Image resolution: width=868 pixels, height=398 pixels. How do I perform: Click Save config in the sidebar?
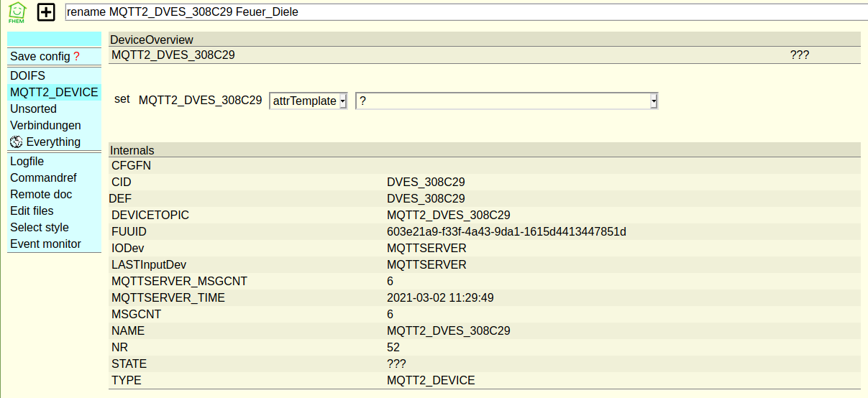click(40, 56)
